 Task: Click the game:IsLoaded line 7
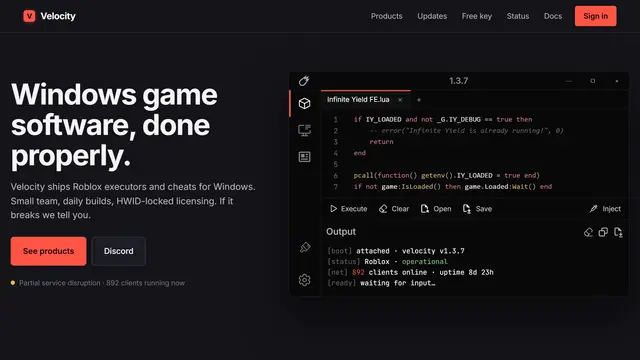pos(453,187)
